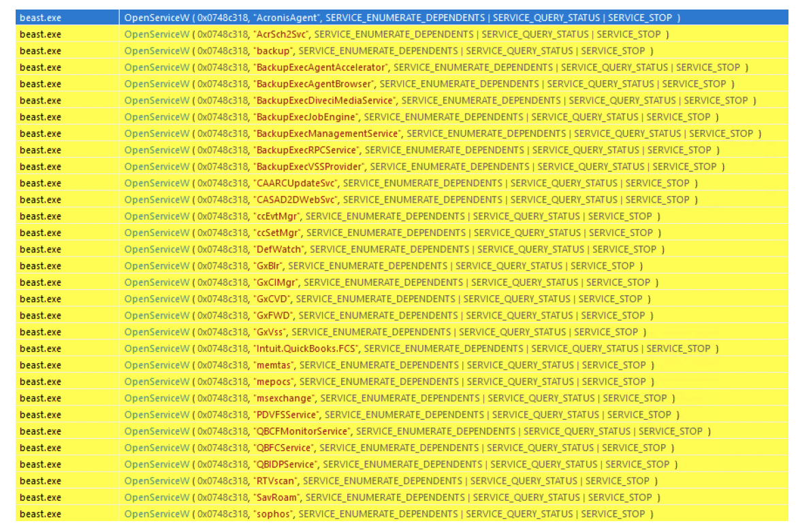The height and width of the screenshot is (532, 798).
Task: Select the service name exactly "backup"
Action: pos(274,51)
